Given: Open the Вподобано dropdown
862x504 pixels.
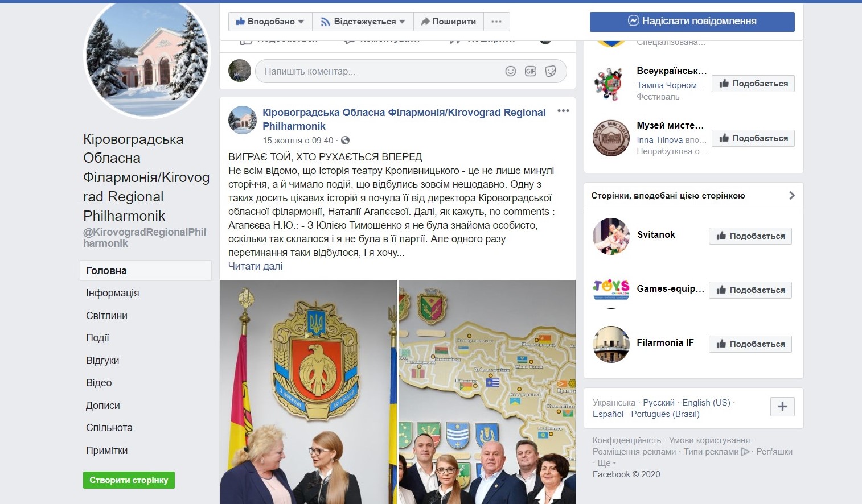Looking at the screenshot, I should point(270,22).
